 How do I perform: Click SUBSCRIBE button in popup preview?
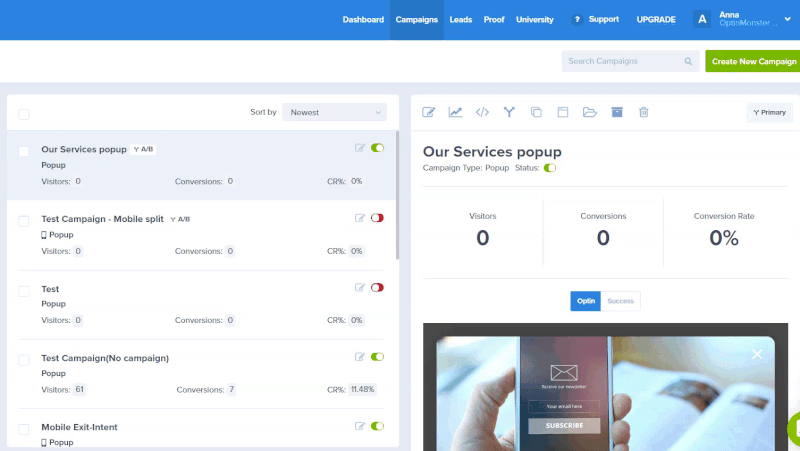coord(564,425)
